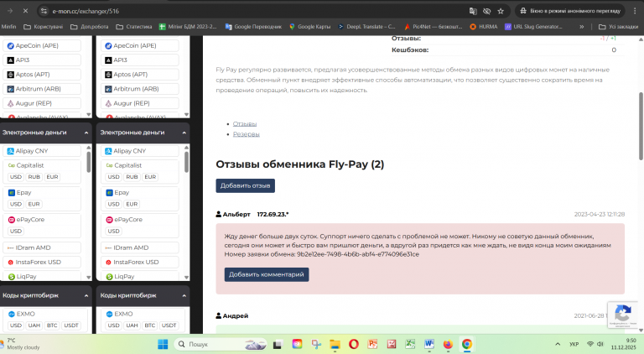Viewport: 644px width, 354px height.
Task: Open Chrome three-dot menu
Action: point(635,11)
